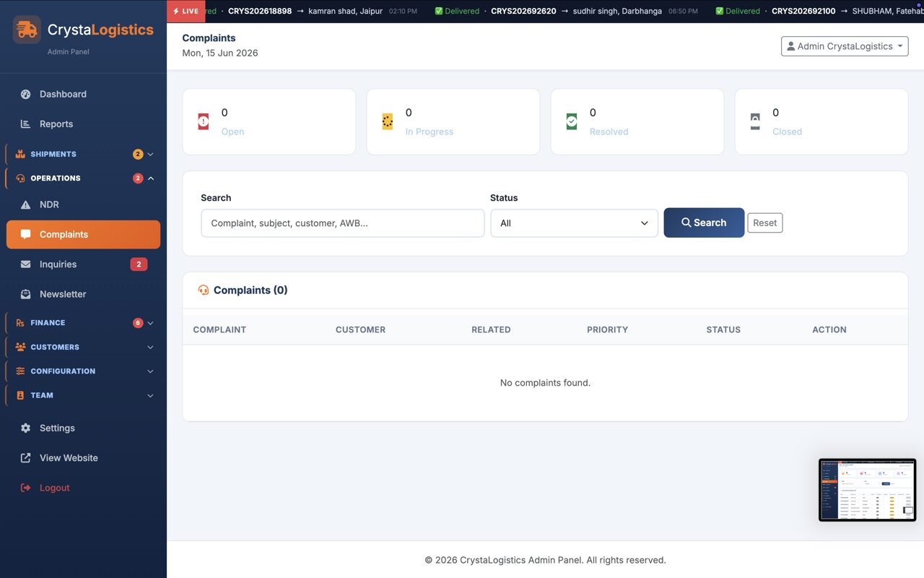Click the blue Search button

click(x=704, y=223)
